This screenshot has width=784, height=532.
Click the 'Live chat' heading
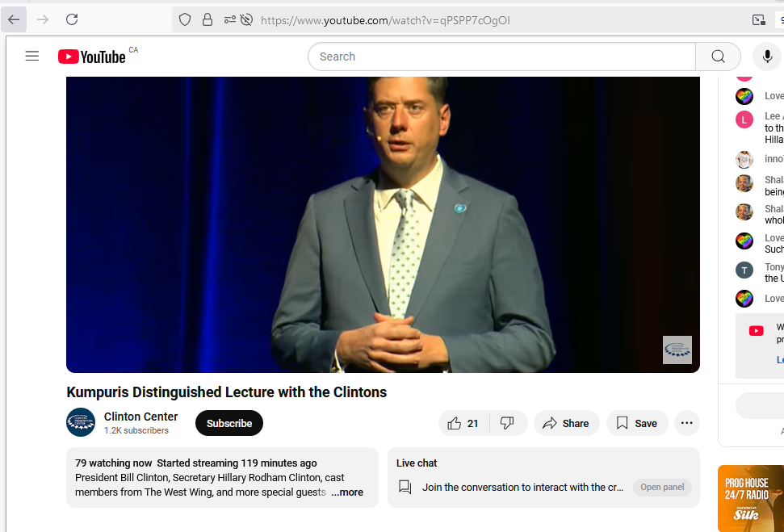tap(417, 463)
